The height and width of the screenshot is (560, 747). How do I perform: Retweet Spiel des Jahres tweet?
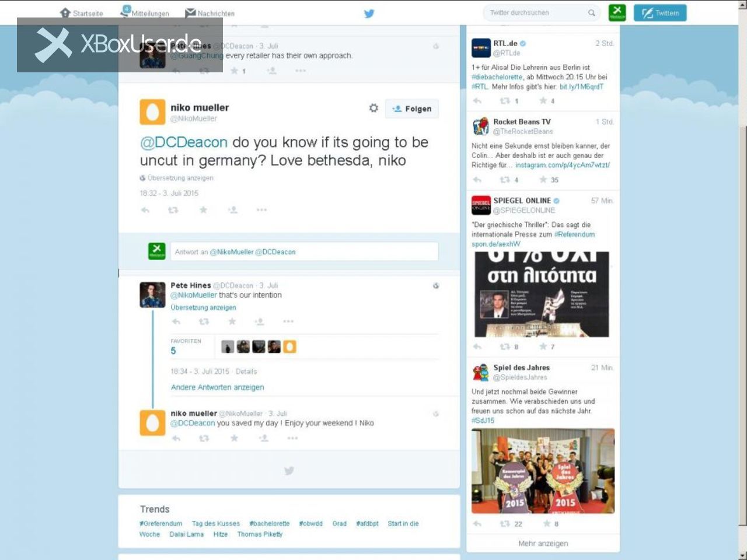[x=505, y=524]
